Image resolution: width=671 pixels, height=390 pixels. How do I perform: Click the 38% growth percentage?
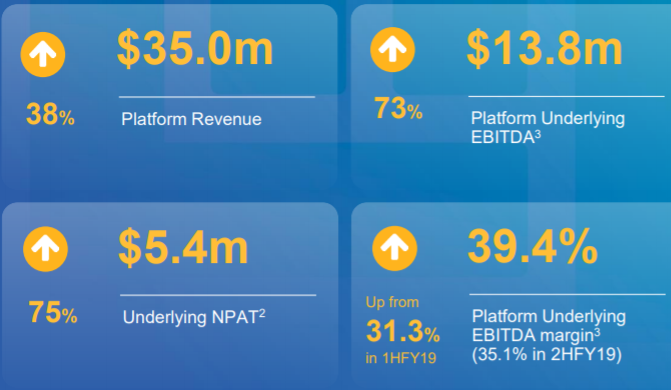50,115
